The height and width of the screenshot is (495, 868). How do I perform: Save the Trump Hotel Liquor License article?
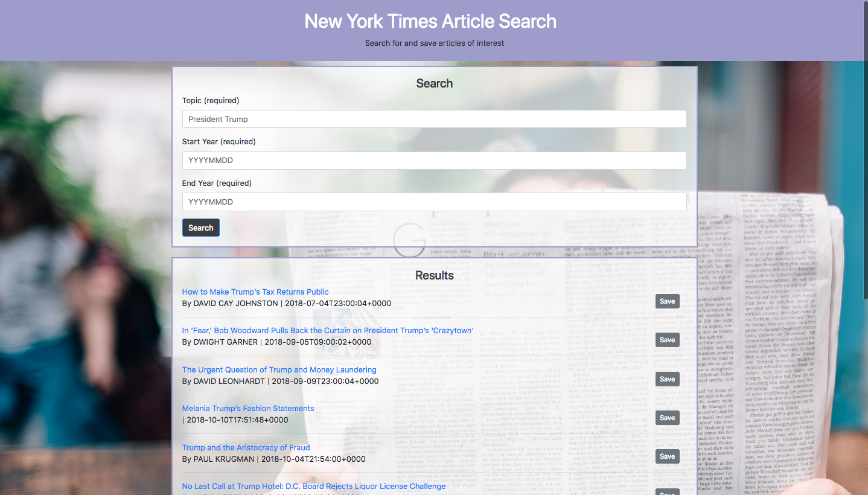[667, 492]
